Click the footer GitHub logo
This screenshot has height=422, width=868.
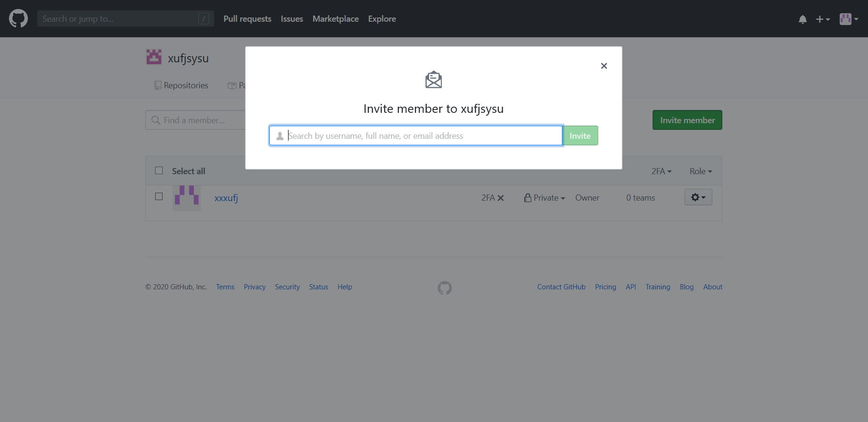click(445, 288)
